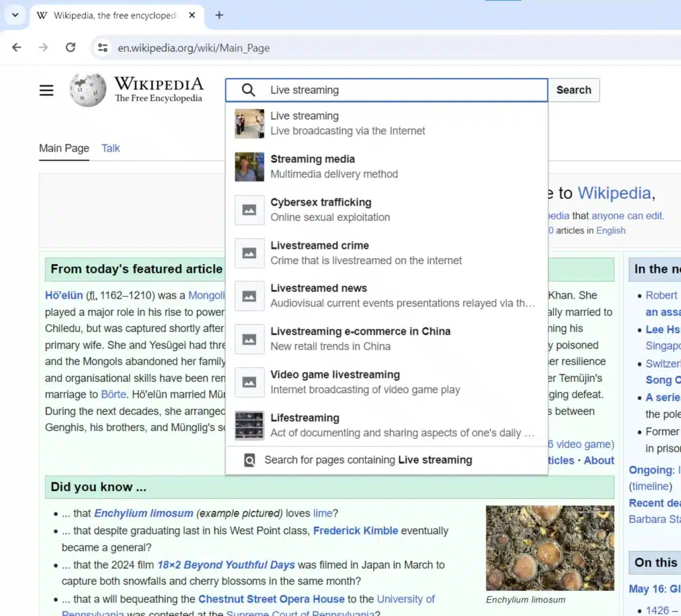This screenshot has width=681, height=616.
Task: Click placeholder image icon for Livestreamed news
Action: 249,296
